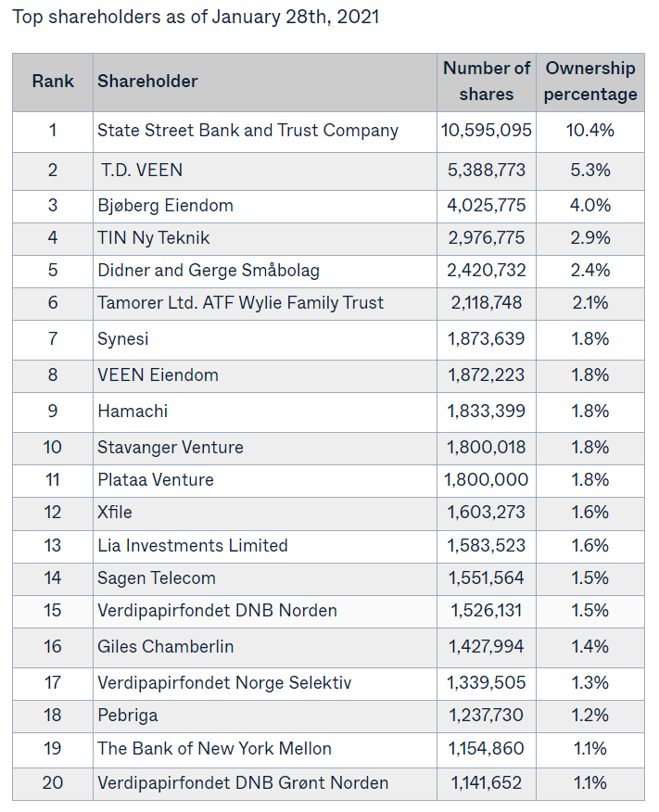Image resolution: width=659 pixels, height=812 pixels.
Task: Select the 10.4% ownership cell
Action: tap(590, 131)
